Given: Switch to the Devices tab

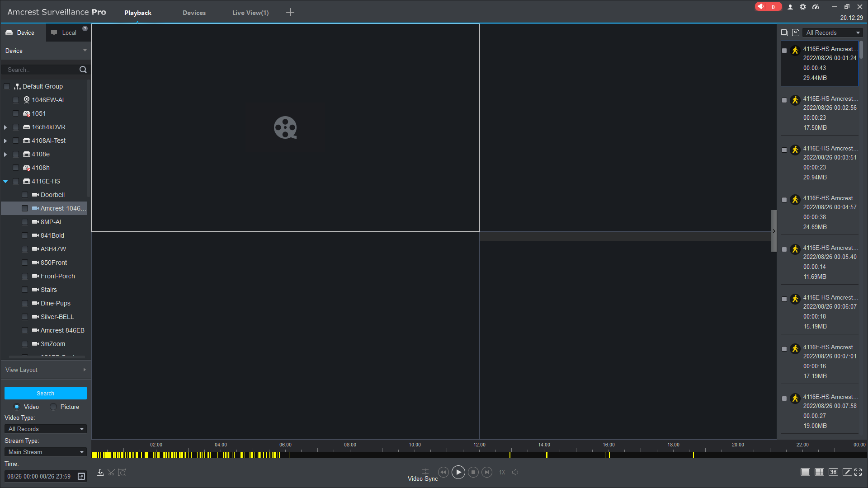Looking at the screenshot, I should click(194, 13).
